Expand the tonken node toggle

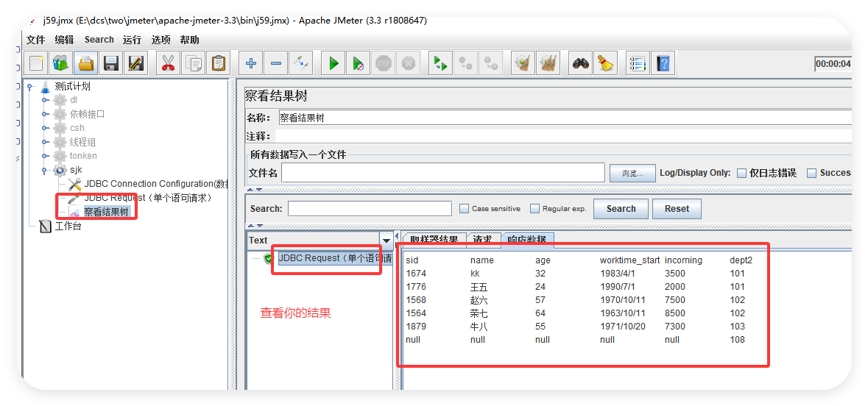(x=46, y=156)
